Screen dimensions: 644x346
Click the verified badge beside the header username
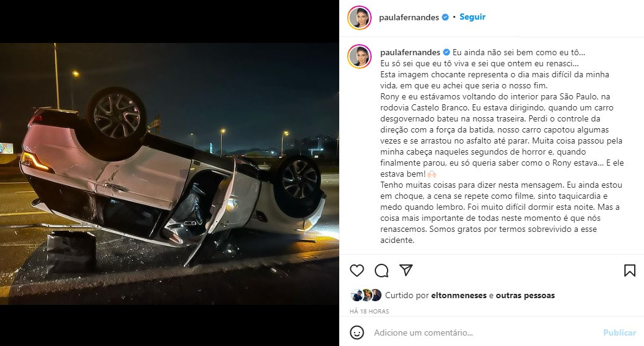tap(445, 17)
